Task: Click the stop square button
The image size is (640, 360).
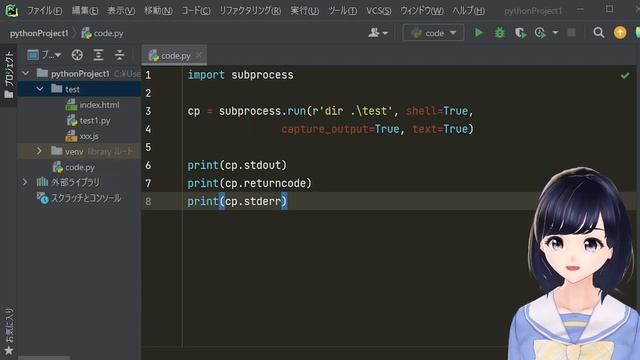Action: click(x=571, y=33)
